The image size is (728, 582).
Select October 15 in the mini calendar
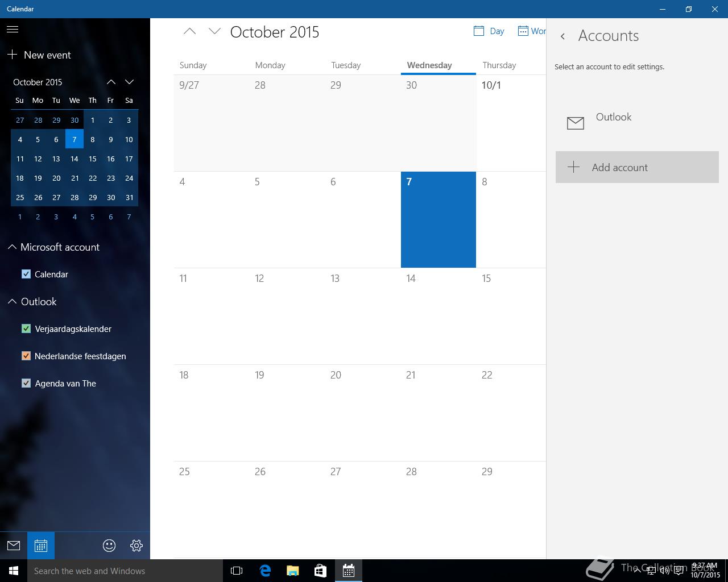(x=93, y=159)
